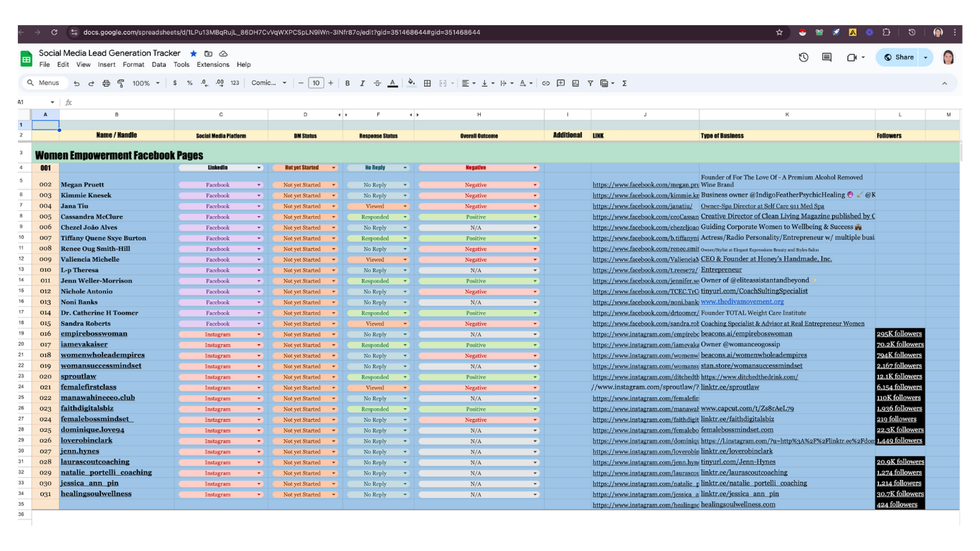The height and width of the screenshot is (551, 980).
Task: Apply currency format with dollar icon
Action: (175, 83)
